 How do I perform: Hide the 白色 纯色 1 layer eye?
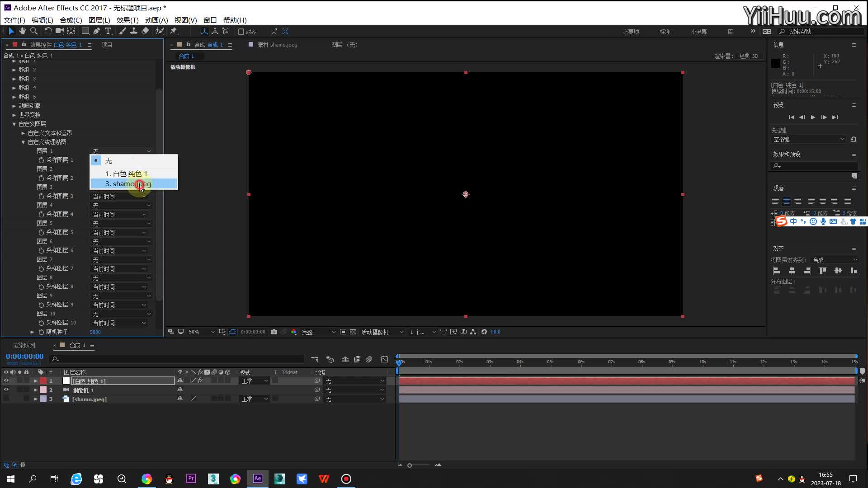6,381
